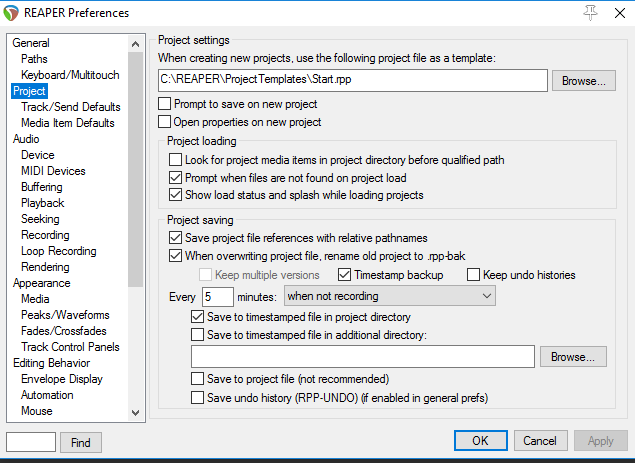Open the 'when not recording' dropdown

(390, 296)
